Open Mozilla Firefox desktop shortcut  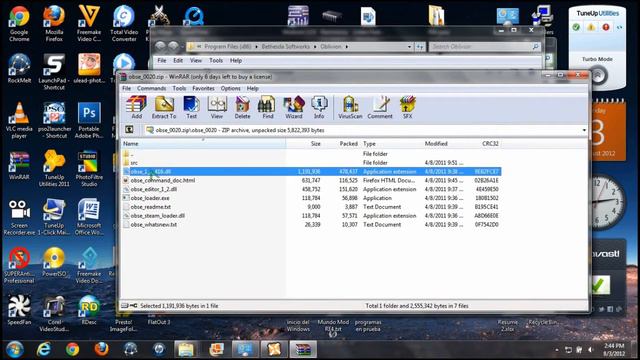click(x=54, y=24)
